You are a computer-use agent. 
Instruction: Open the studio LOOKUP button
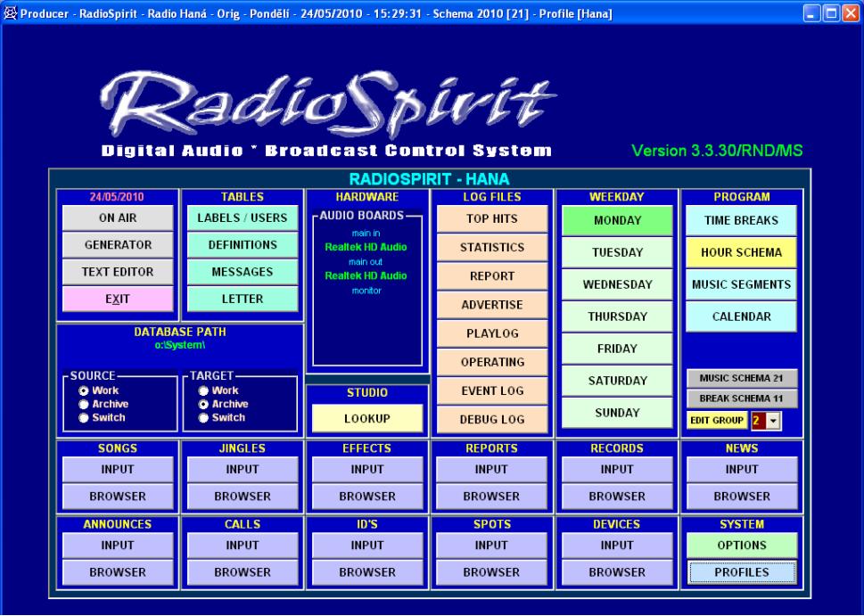(367, 417)
